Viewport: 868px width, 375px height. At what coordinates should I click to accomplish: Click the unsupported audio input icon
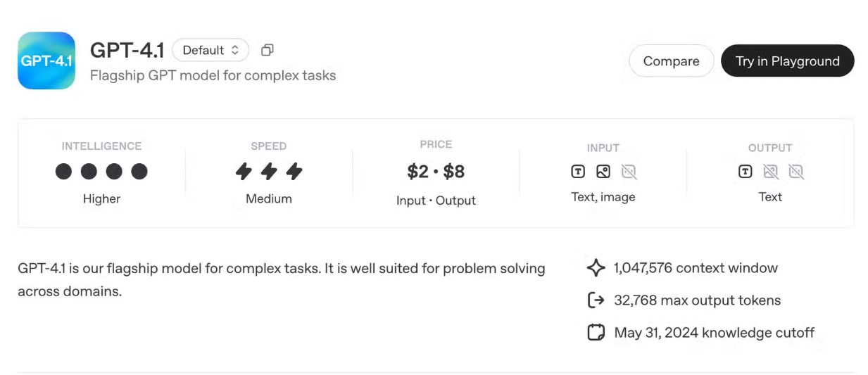tap(629, 171)
